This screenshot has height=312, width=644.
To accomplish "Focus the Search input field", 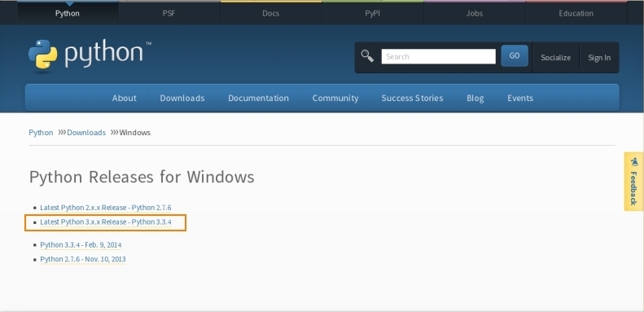I will [x=438, y=56].
